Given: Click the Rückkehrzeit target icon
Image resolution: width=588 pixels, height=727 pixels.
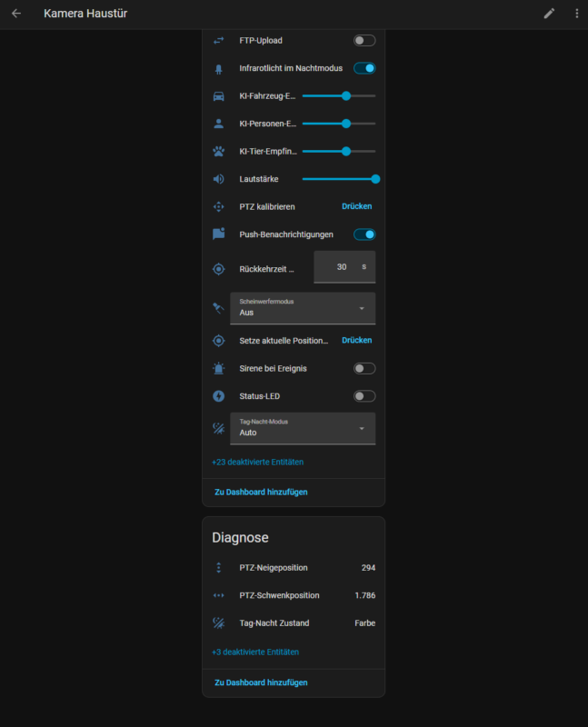Looking at the screenshot, I should pyautogui.click(x=218, y=269).
